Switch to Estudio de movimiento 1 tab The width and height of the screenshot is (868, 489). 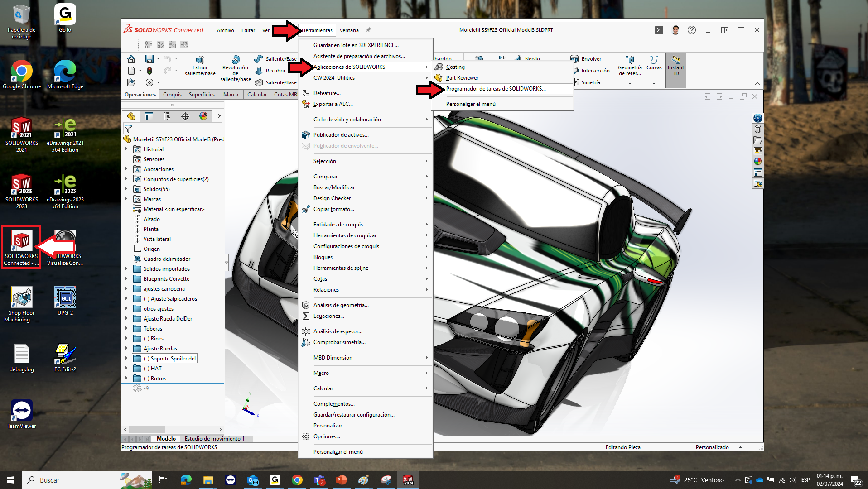(x=214, y=439)
